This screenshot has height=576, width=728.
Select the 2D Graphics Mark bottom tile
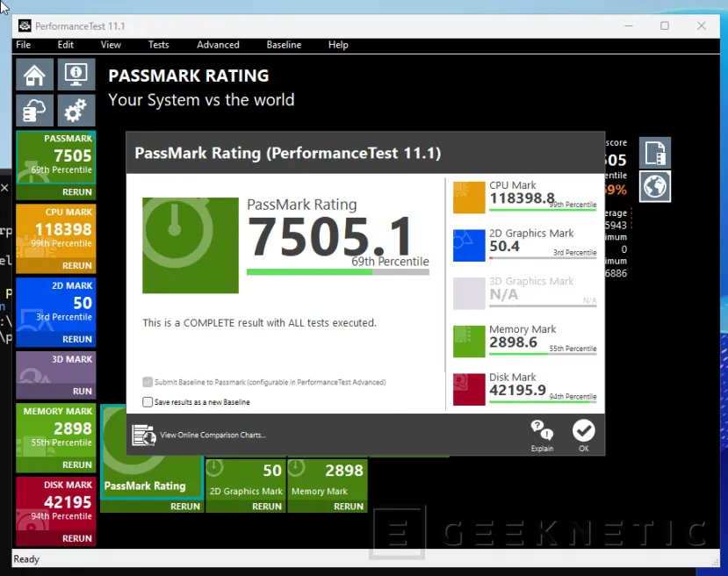click(245, 485)
